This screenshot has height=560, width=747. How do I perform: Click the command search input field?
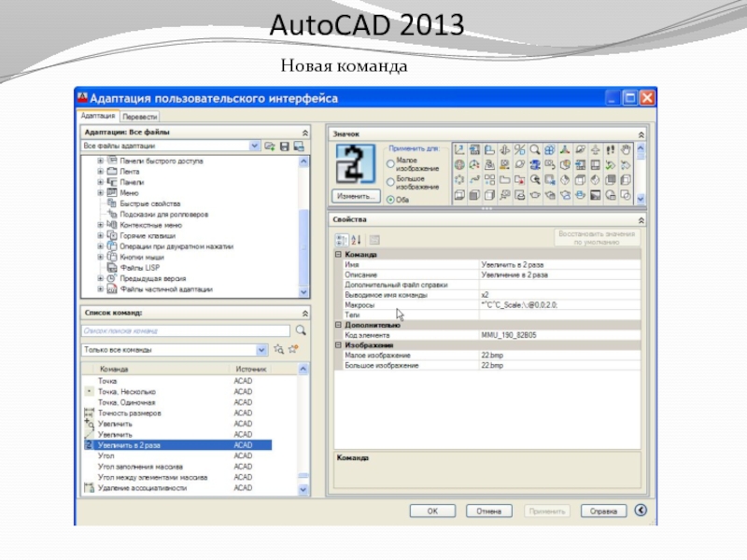click(x=185, y=330)
